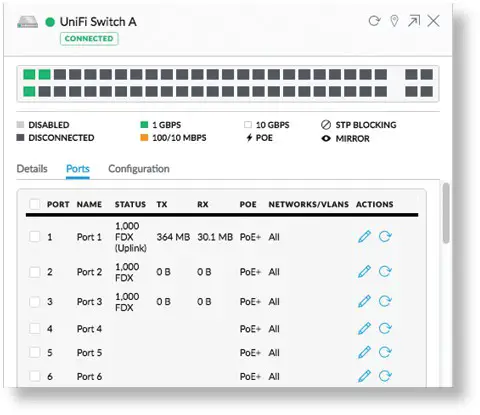Viewport: 480px width, 415px height.
Task: Click the DISCONNECTED legend label
Action: (61, 138)
